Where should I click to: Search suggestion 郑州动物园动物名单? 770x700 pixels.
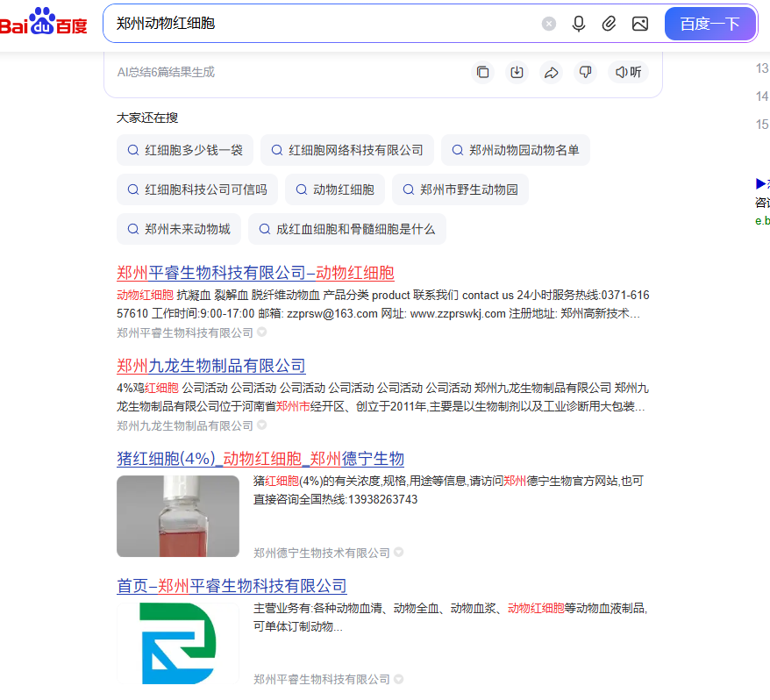pyautogui.click(x=515, y=150)
